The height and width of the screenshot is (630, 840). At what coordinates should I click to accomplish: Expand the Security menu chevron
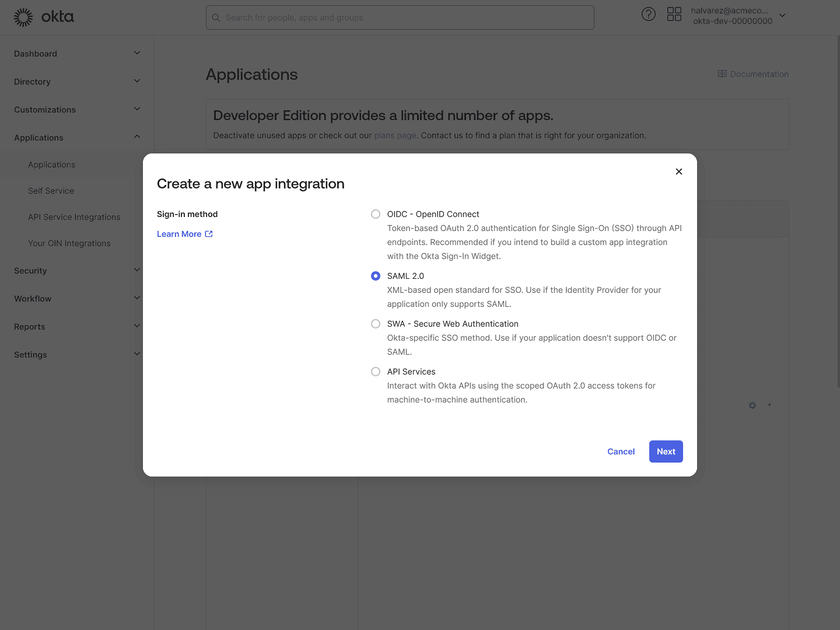pos(137,269)
